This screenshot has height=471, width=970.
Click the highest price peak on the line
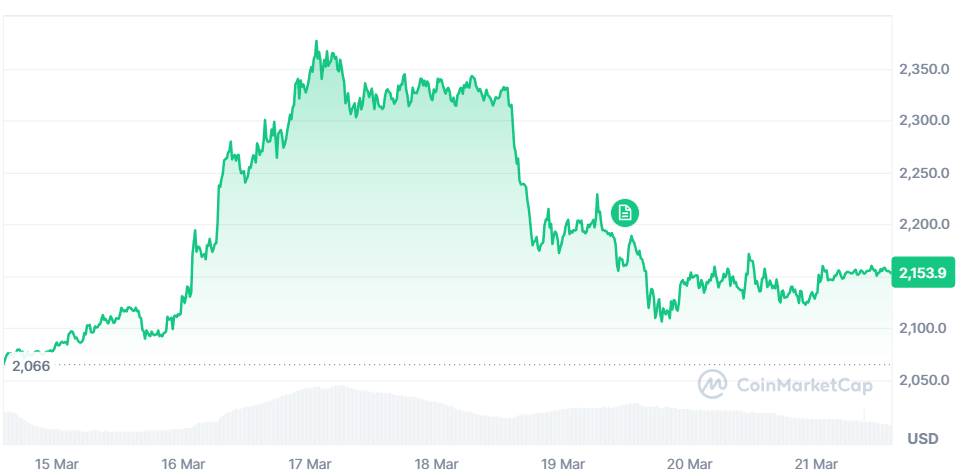click(x=316, y=42)
